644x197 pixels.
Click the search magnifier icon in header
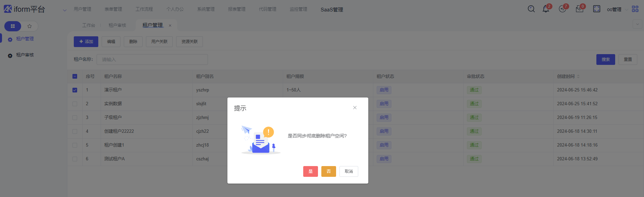pyautogui.click(x=531, y=9)
